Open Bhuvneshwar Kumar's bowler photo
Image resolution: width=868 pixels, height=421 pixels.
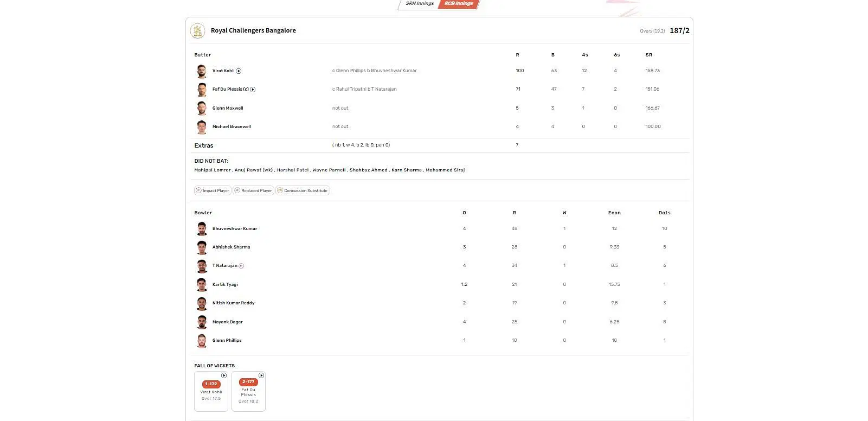click(x=202, y=228)
